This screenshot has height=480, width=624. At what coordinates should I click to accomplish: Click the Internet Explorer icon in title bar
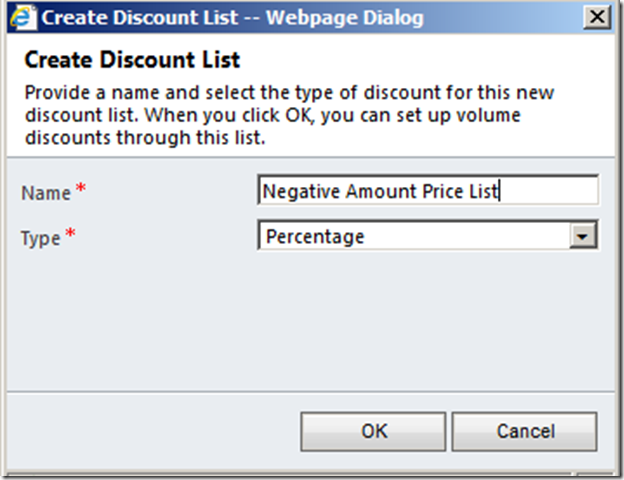coord(22,18)
